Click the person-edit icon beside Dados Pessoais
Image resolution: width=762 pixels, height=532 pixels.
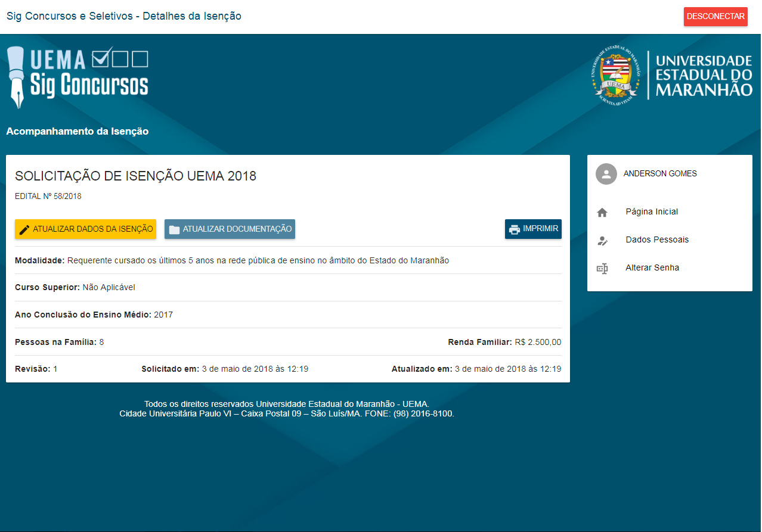pyautogui.click(x=602, y=240)
